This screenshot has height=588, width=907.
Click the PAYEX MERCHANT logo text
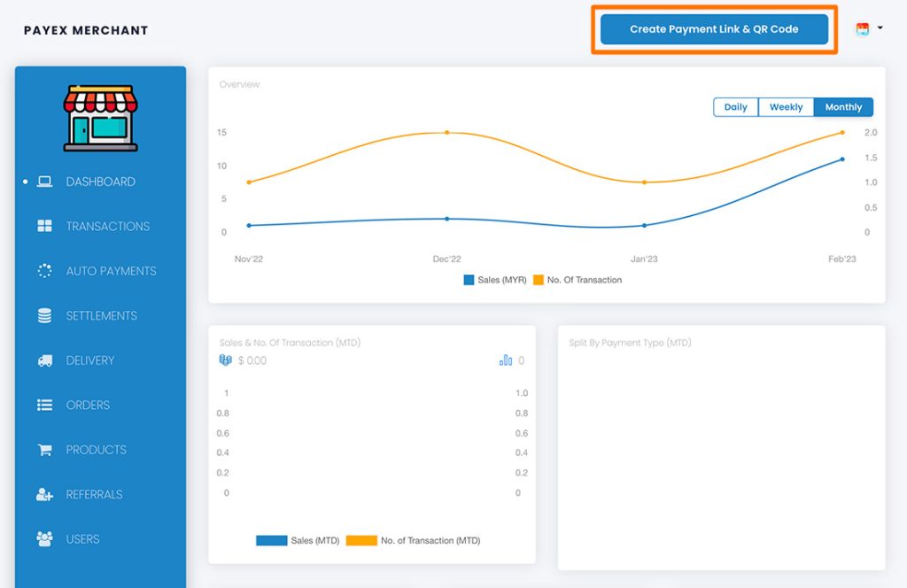coord(86,30)
